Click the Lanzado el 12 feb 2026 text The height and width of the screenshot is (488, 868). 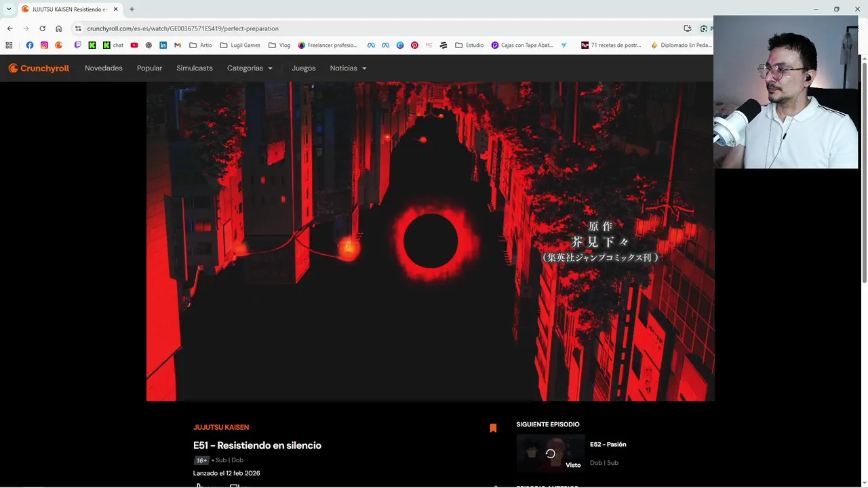[226, 473]
